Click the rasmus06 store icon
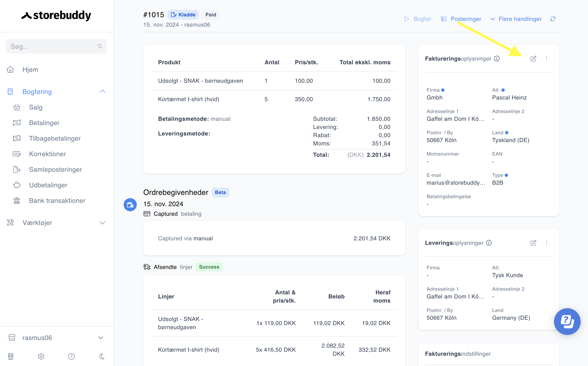 pos(12,337)
